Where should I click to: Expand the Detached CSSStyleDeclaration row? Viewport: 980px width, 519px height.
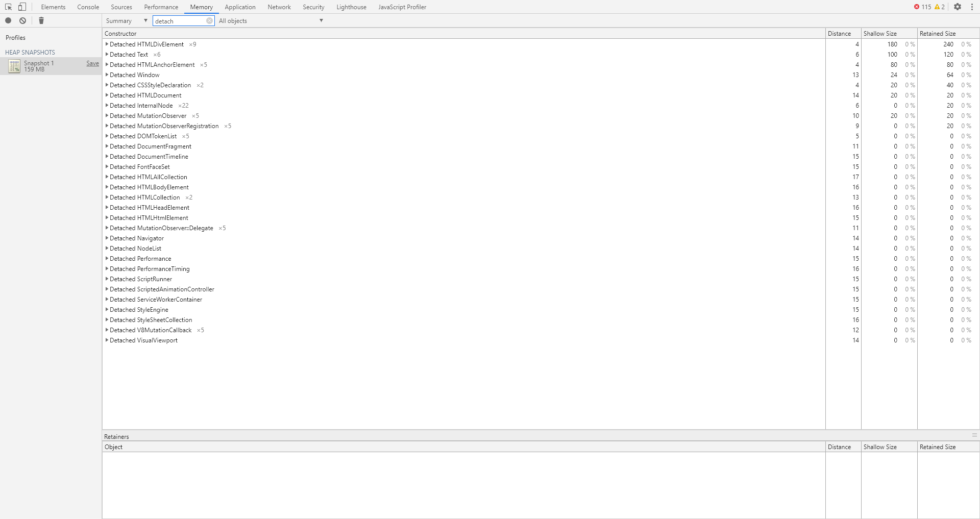(x=107, y=85)
